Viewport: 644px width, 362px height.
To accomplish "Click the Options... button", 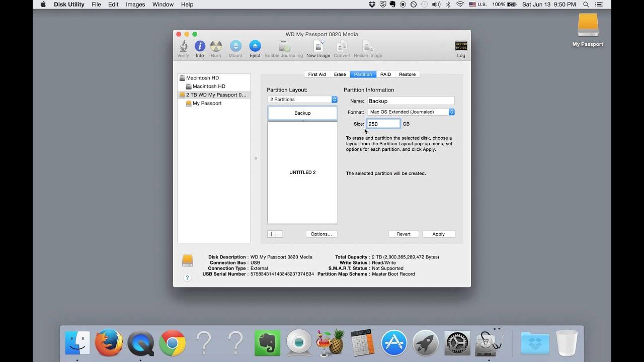I will point(321,234).
